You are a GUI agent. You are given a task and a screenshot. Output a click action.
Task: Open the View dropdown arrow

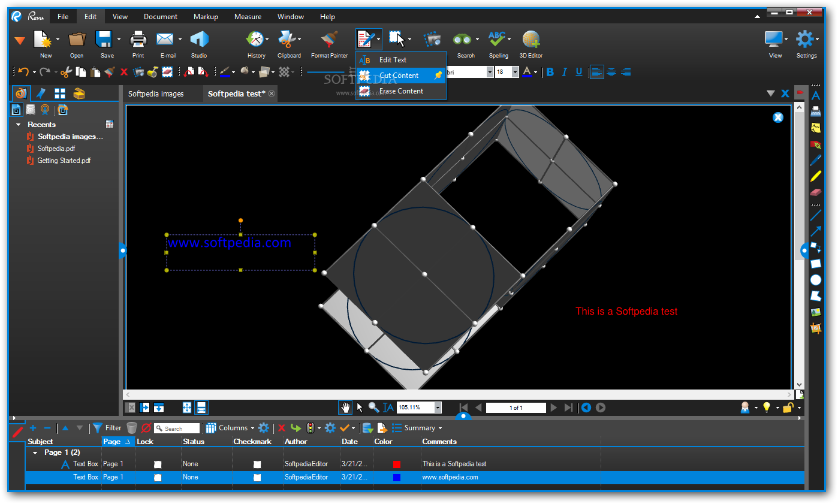point(786,40)
